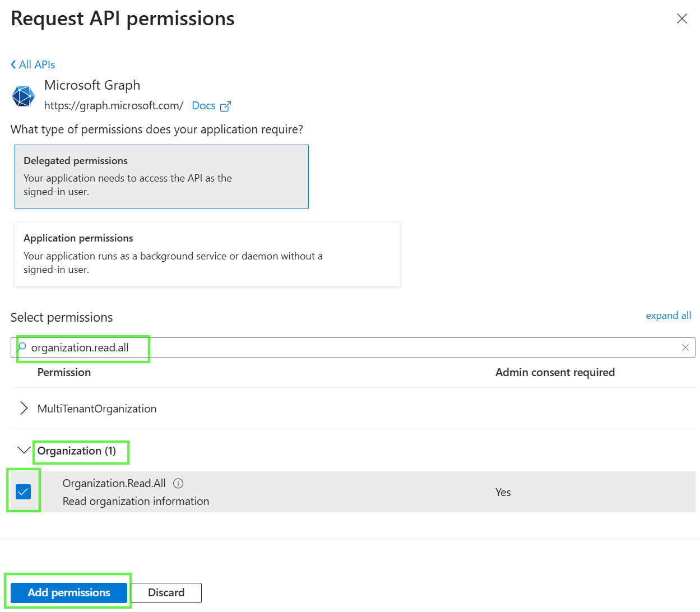
Task: Uncheck the Organization.Read.All checkbox
Action: (x=23, y=492)
